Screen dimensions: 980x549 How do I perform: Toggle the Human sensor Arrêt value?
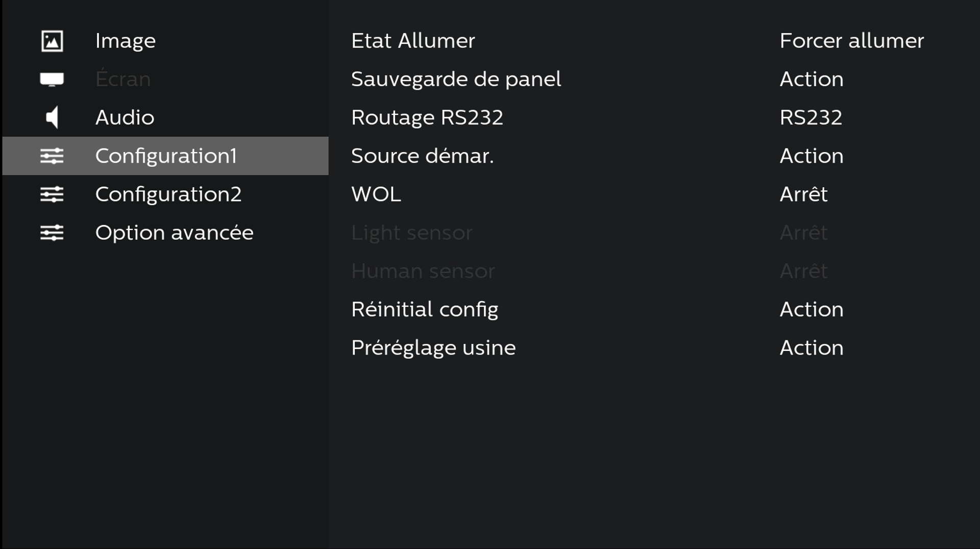point(803,271)
